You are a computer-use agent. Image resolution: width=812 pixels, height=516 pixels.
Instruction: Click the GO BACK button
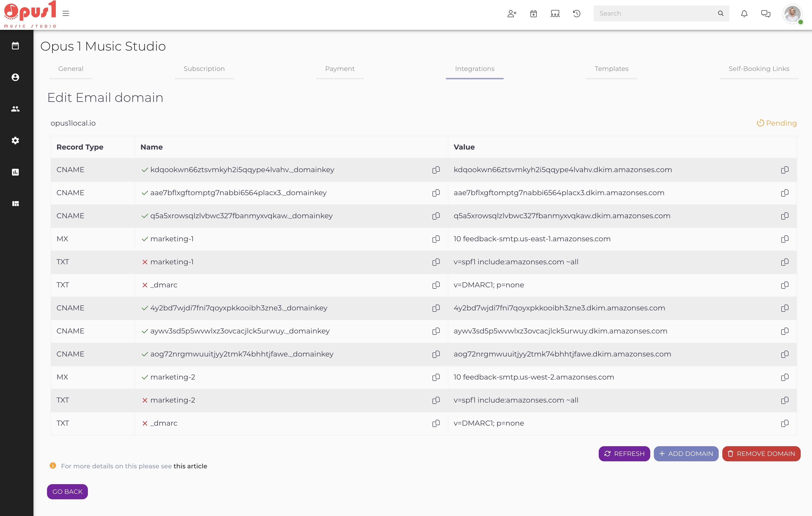point(68,492)
